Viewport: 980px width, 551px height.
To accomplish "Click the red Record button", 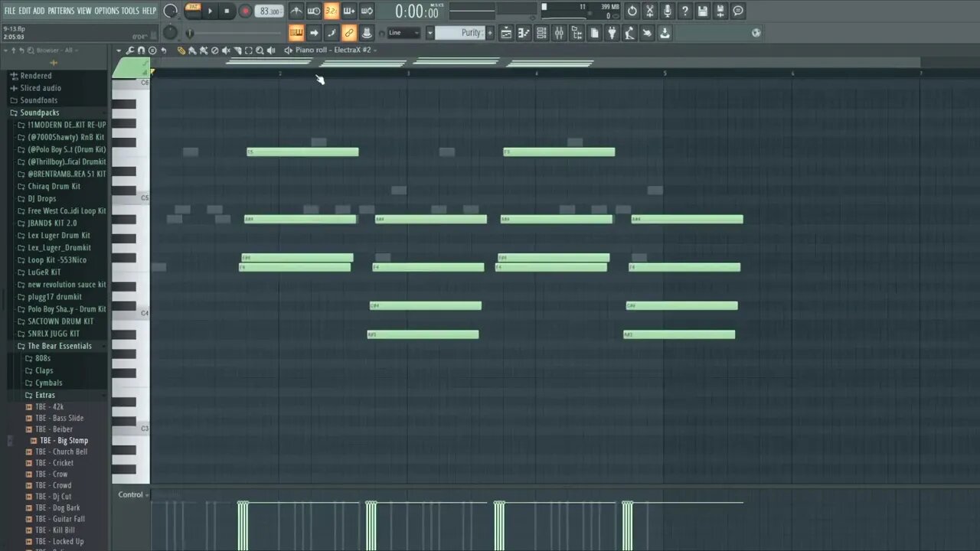I will pyautogui.click(x=245, y=11).
